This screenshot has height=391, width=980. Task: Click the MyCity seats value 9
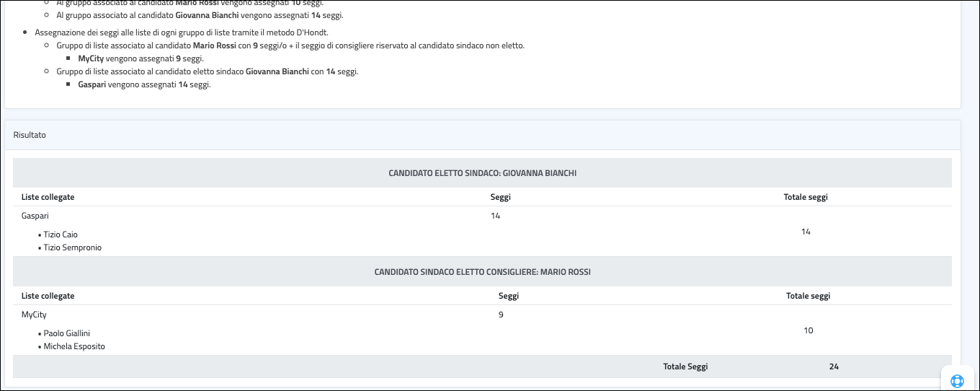pyautogui.click(x=501, y=315)
